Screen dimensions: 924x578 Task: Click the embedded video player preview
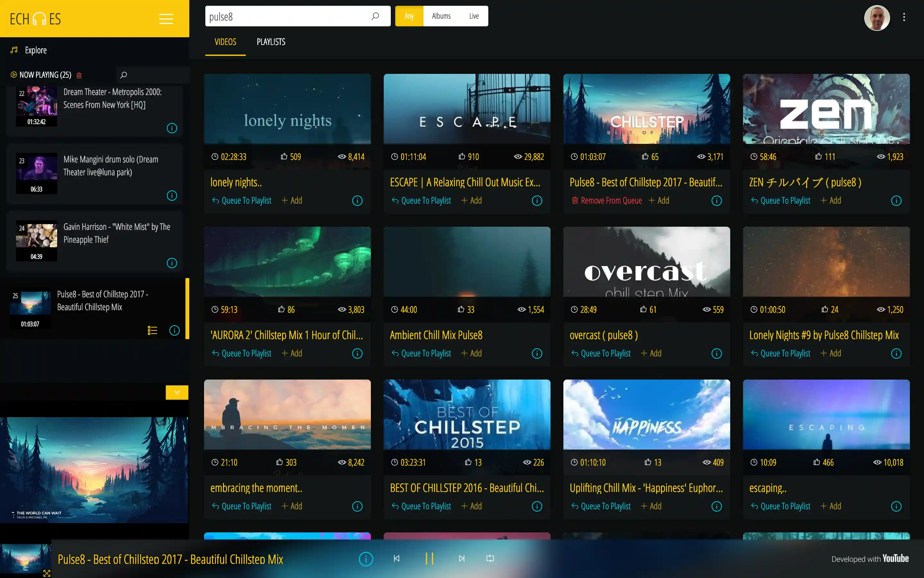(x=94, y=470)
